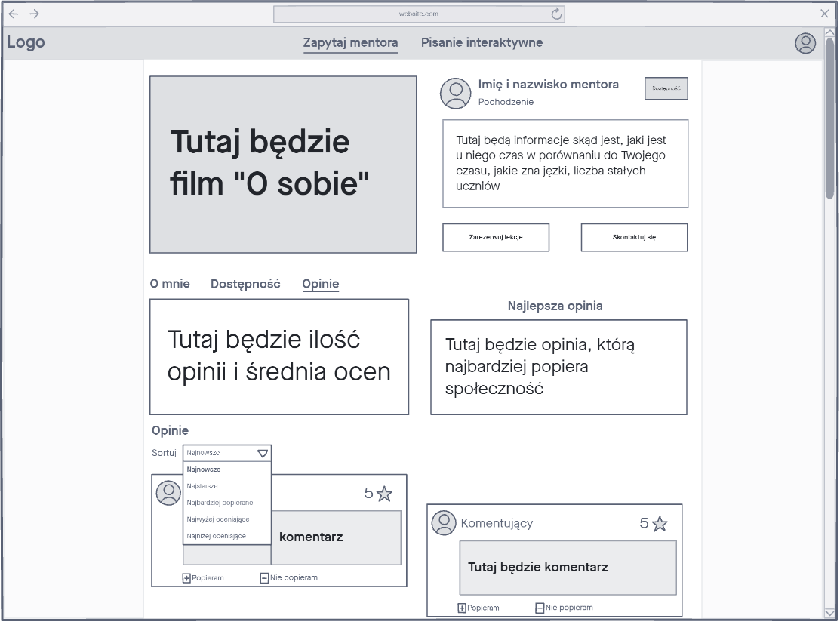840x622 pixels.
Task: Toggle Nie popieram on the right review
Action: pyautogui.click(x=564, y=608)
